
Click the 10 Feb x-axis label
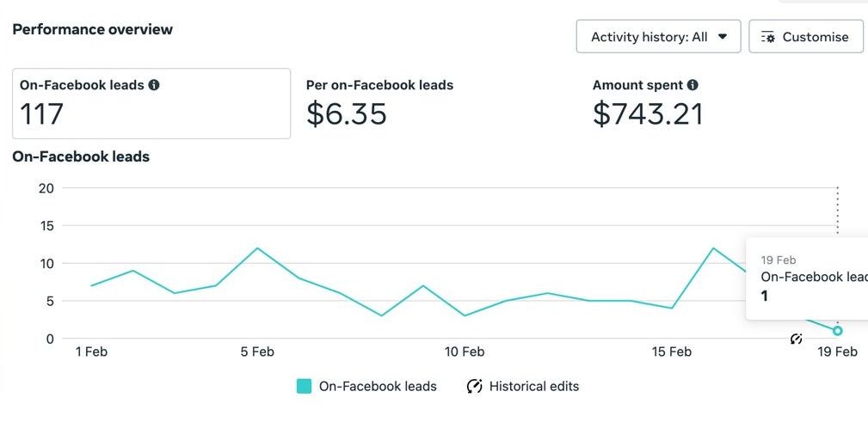(465, 352)
